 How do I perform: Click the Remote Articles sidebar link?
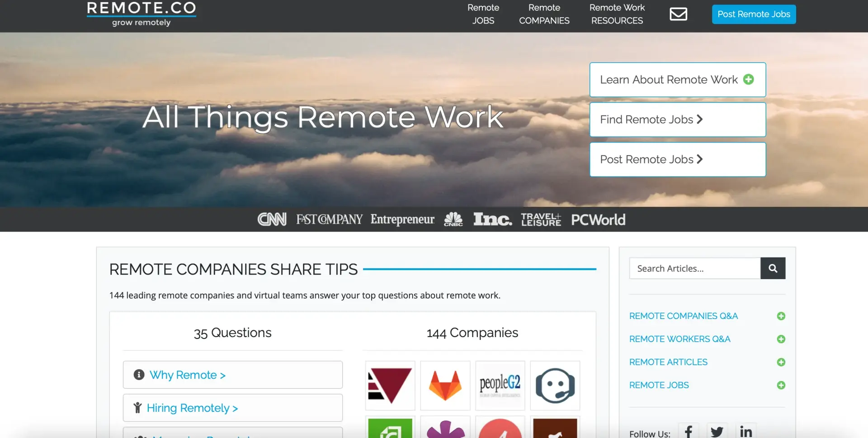pyautogui.click(x=668, y=362)
